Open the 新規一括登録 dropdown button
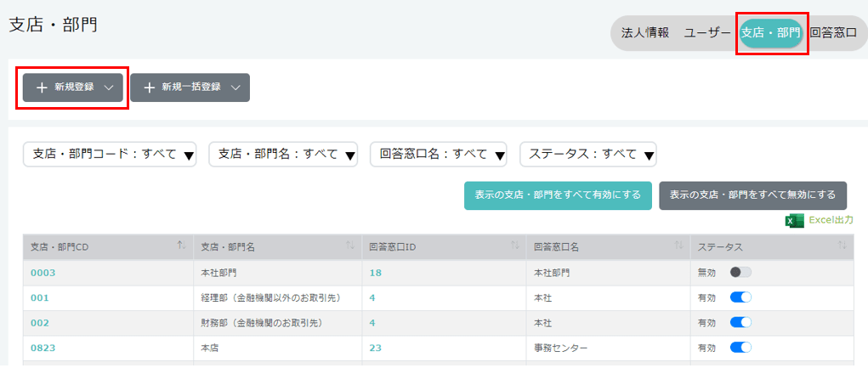Image resolution: width=868 pixels, height=368 pixels. click(190, 88)
